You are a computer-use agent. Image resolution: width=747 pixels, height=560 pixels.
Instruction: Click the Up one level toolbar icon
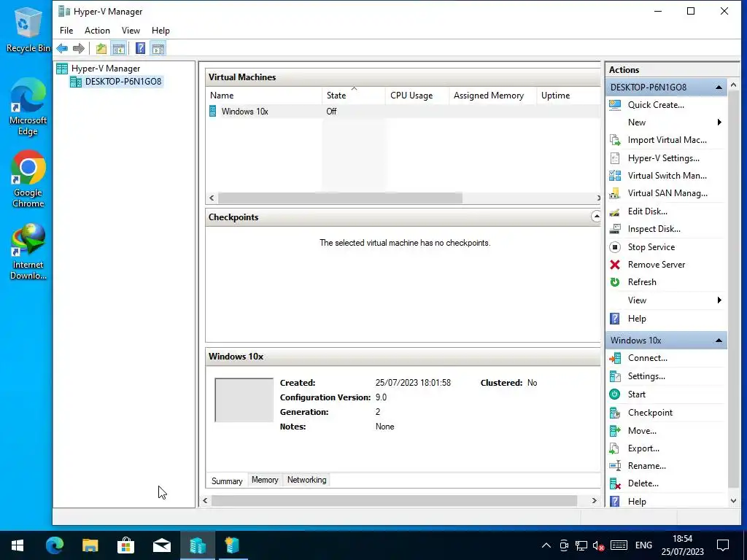click(x=101, y=48)
